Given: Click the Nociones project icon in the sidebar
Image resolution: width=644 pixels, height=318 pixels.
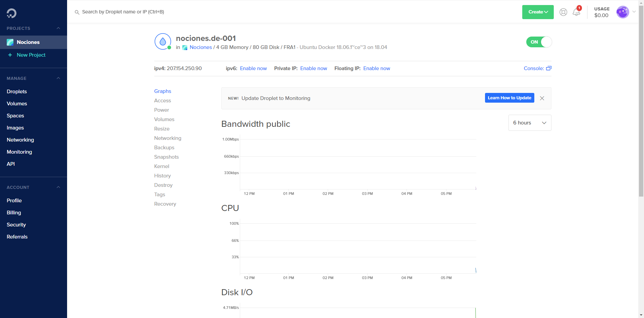Looking at the screenshot, I should (10, 42).
